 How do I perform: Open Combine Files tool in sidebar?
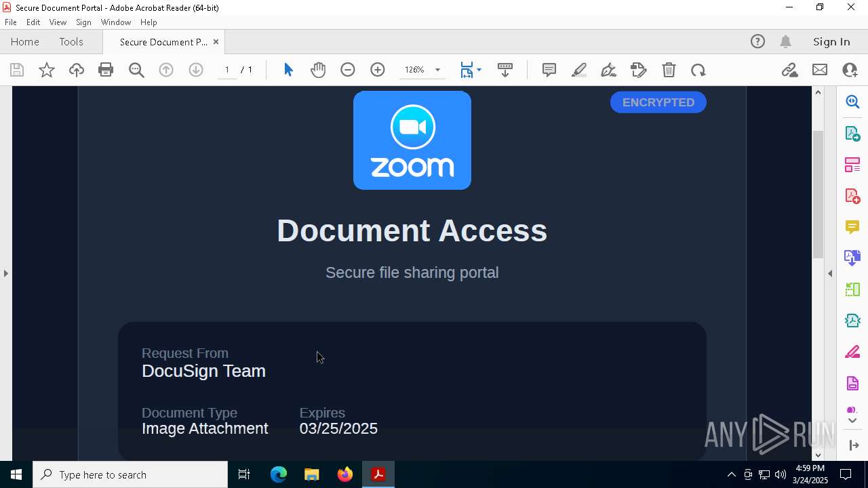point(852,258)
